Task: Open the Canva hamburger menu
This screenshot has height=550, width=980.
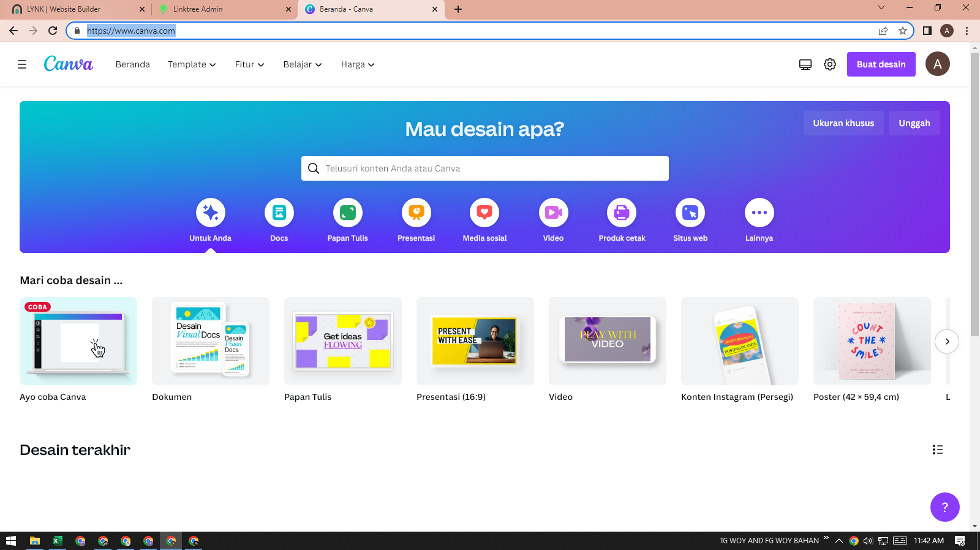Action: [22, 64]
